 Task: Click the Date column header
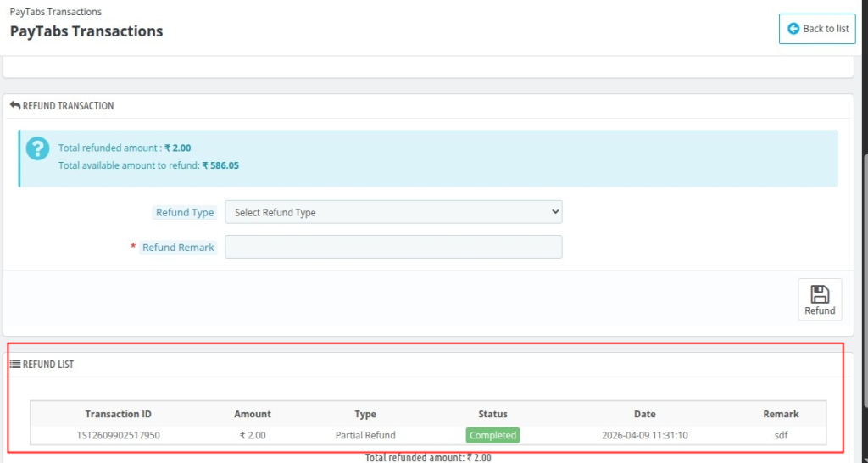coord(645,415)
